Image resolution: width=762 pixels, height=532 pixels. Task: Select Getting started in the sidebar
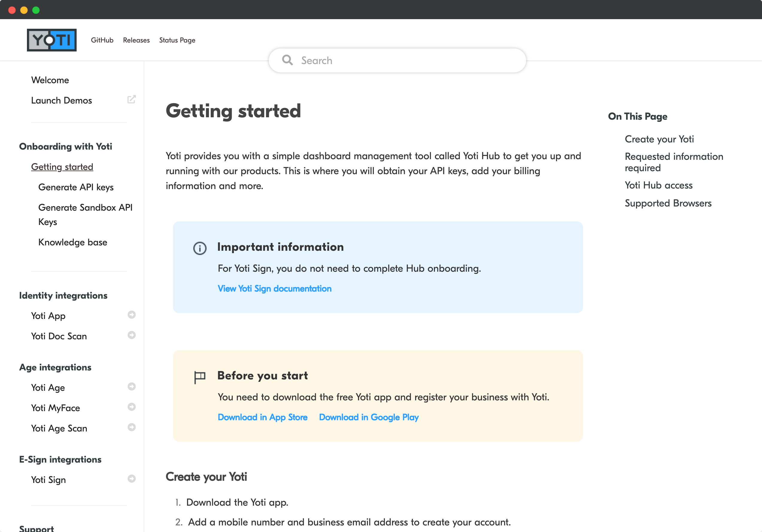coord(62,167)
